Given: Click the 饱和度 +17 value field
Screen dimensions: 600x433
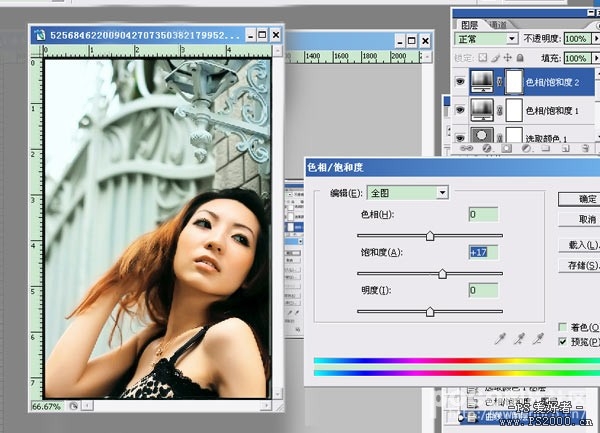Looking at the screenshot, I should pyautogui.click(x=484, y=252).
